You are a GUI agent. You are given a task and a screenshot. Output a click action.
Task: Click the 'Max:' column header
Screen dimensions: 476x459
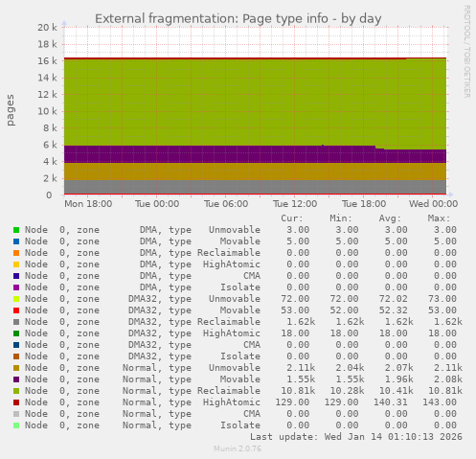pyautogui.click(x=439, y=218)
